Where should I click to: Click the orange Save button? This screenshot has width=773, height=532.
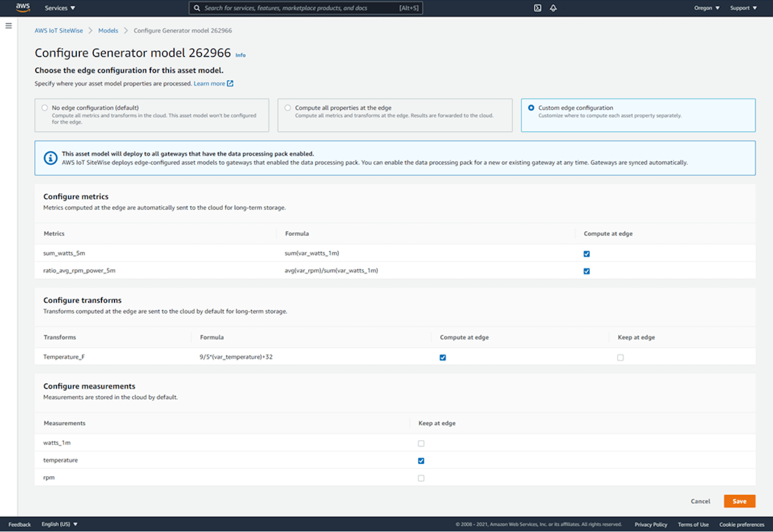tap(739, 501)
